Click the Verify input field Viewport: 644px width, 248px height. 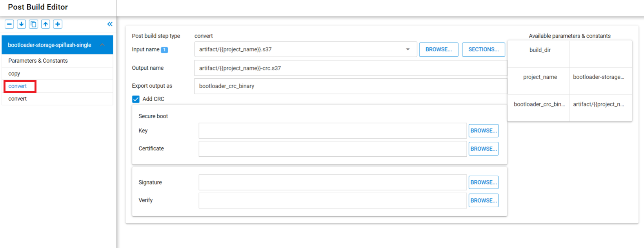point(333,201)
